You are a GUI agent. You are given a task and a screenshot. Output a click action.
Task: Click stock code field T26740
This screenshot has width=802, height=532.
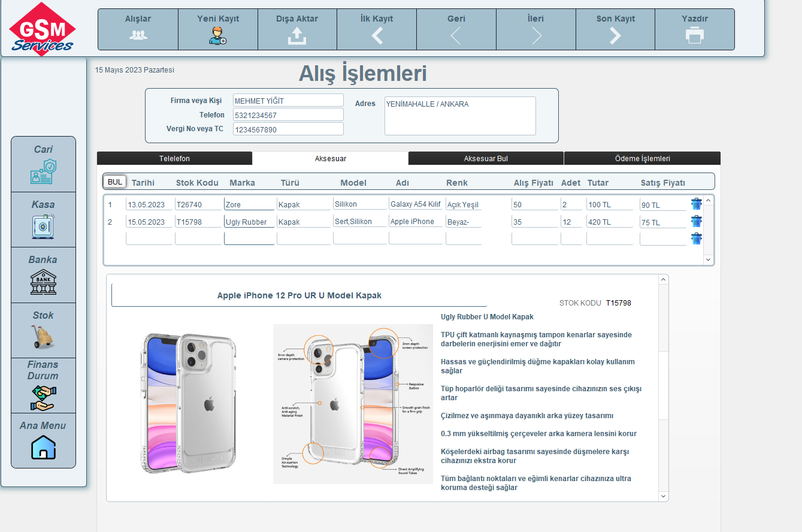(198, 204)
